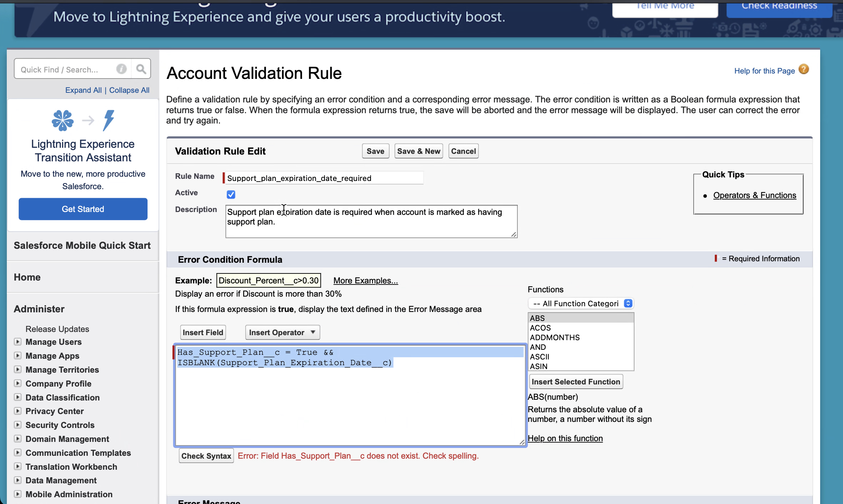
Task: Expand Manage Users arrow icon
Action: click(17, 342)
